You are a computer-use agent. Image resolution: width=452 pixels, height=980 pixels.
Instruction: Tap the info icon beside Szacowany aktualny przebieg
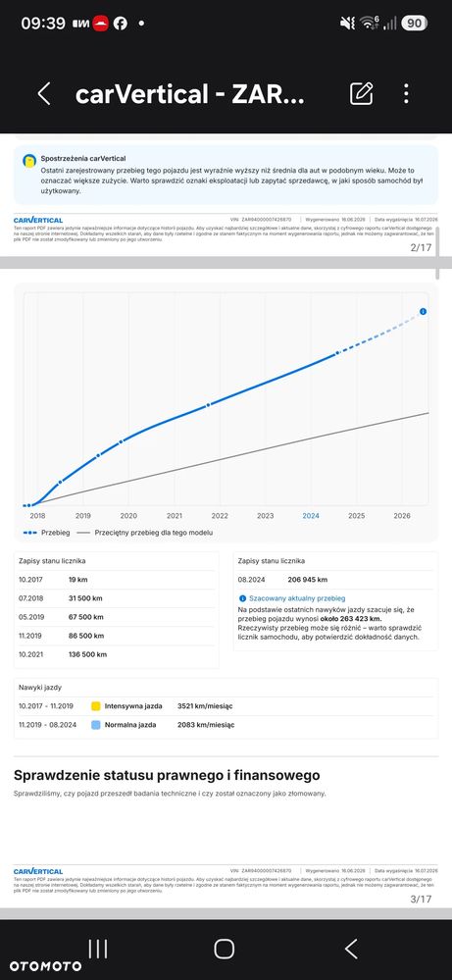242,598
